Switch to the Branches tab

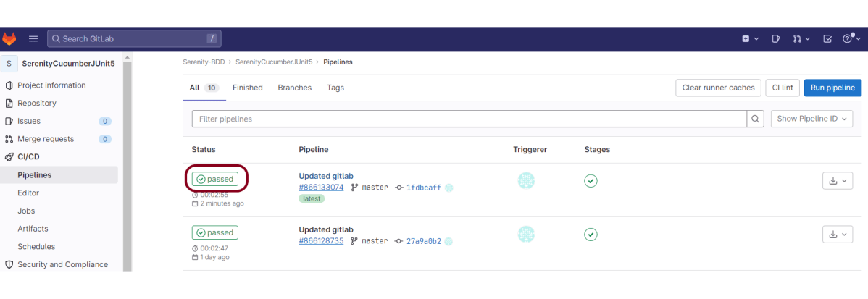click(294, 88)
